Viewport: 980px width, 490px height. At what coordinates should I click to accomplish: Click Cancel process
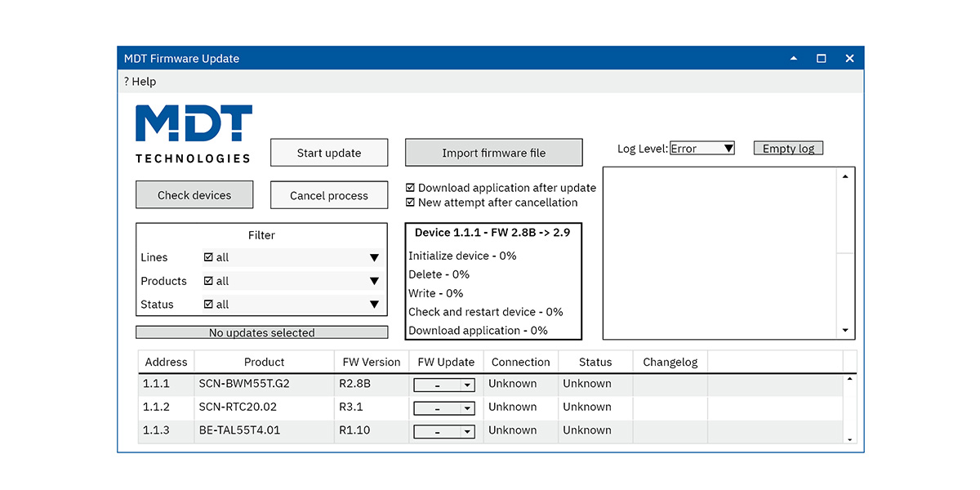[x=328, y=194]
